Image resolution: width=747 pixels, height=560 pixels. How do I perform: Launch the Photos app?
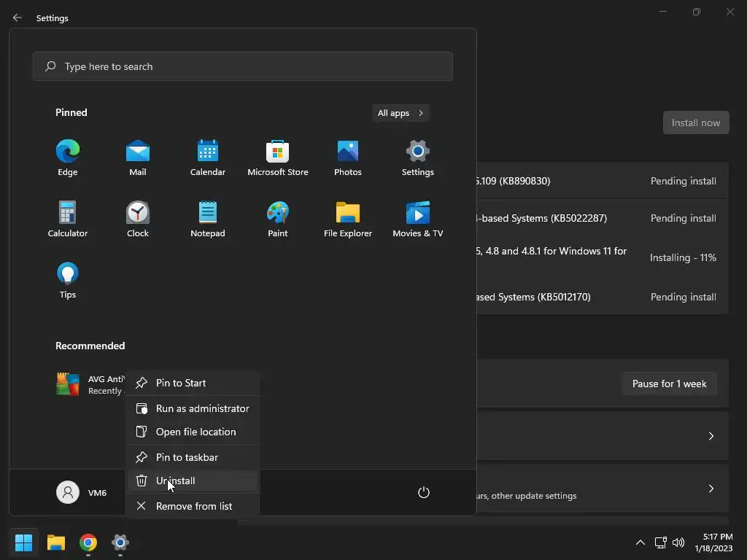[x=348, y=157]
